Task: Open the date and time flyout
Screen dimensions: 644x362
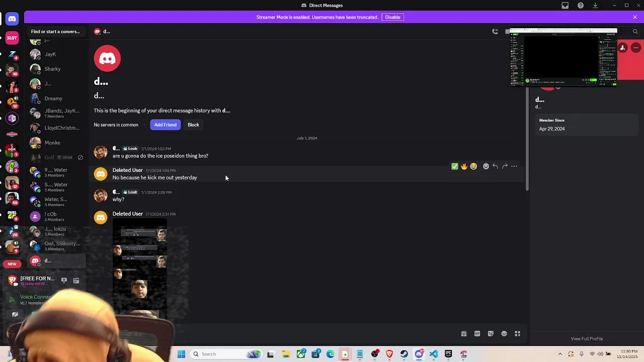Action: pyautogui.click(x=627, y=354)
